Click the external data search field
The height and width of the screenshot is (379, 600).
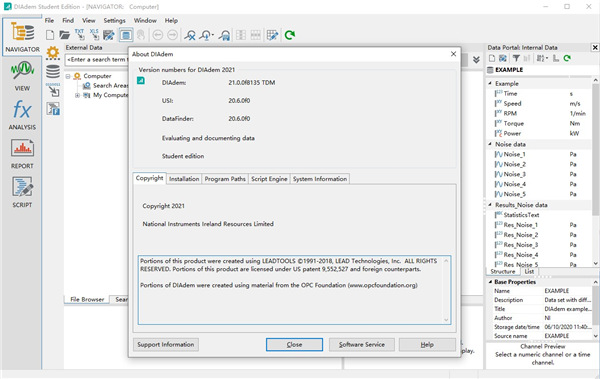[96, 59]
